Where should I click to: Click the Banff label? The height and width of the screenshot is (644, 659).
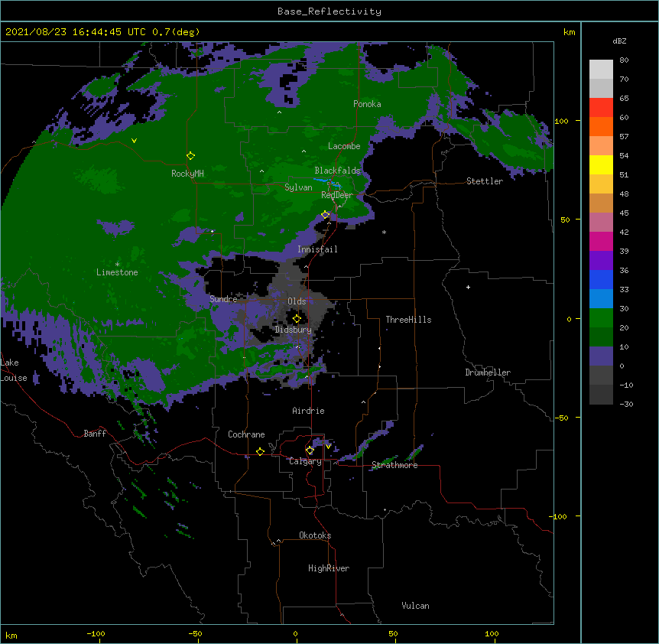click(x=95, y=434)
